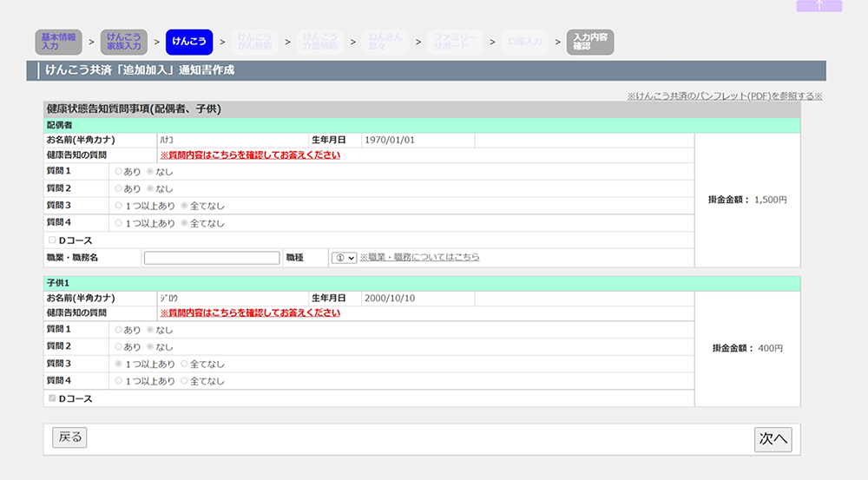Enable spouse's Dコース checkbox
The height and width of the screenshot is (480, 868).
tap(52, 240)
